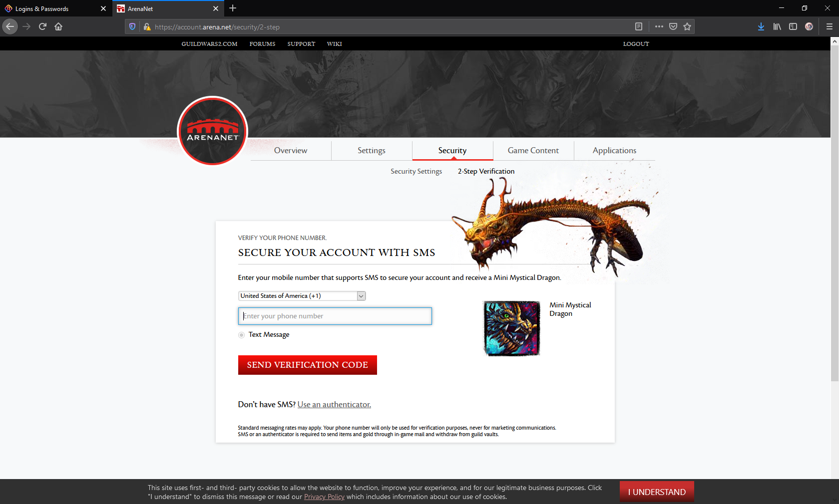
Task: Open the FORUMS link
Action: coord(262,44)
